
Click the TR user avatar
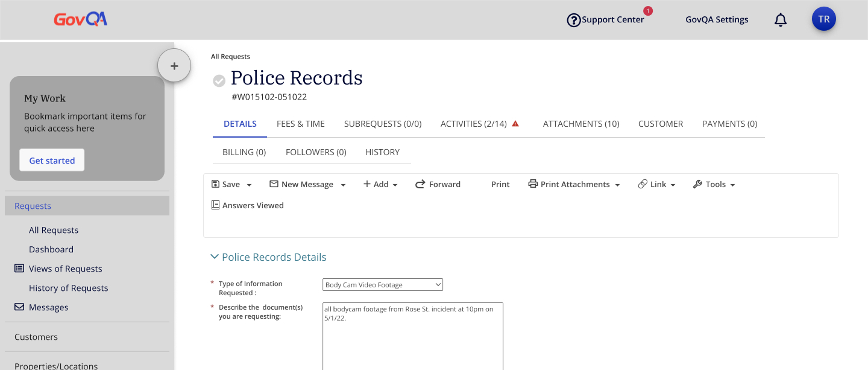point(824,19)
